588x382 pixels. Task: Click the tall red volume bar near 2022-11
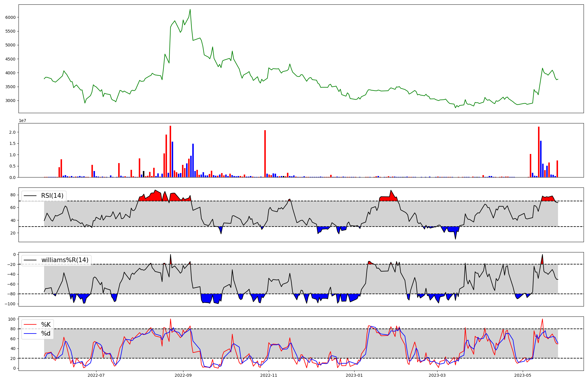tap(265, 154)
